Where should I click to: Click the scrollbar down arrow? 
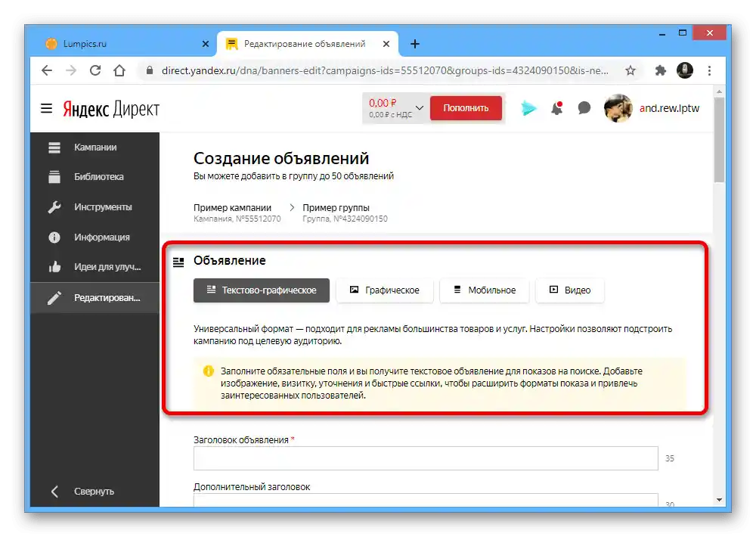coord(720,501)
